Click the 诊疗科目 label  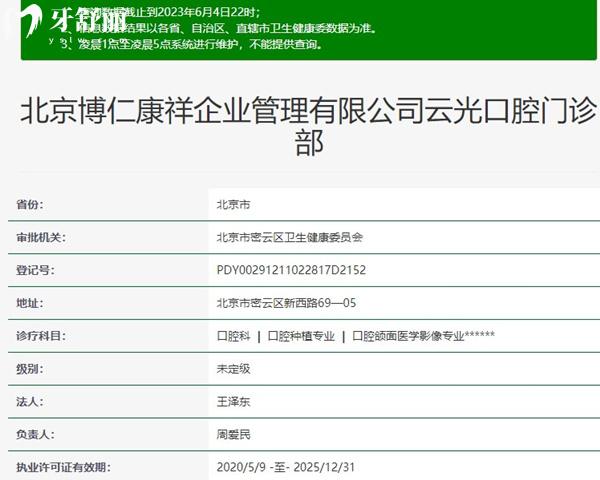[41, 336]
